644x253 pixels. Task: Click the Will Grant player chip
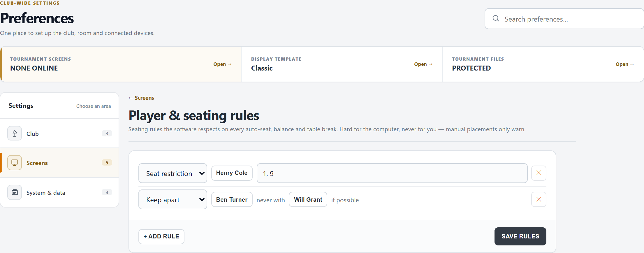coord(308,199)
